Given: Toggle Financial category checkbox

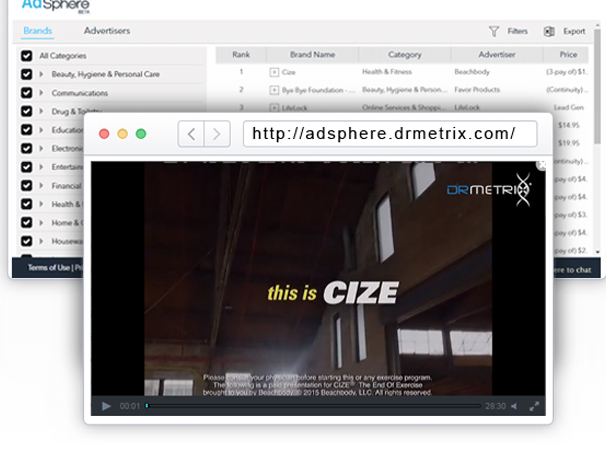Looking at the screenshot, I should pyautogui.click(x=27, y=185).
